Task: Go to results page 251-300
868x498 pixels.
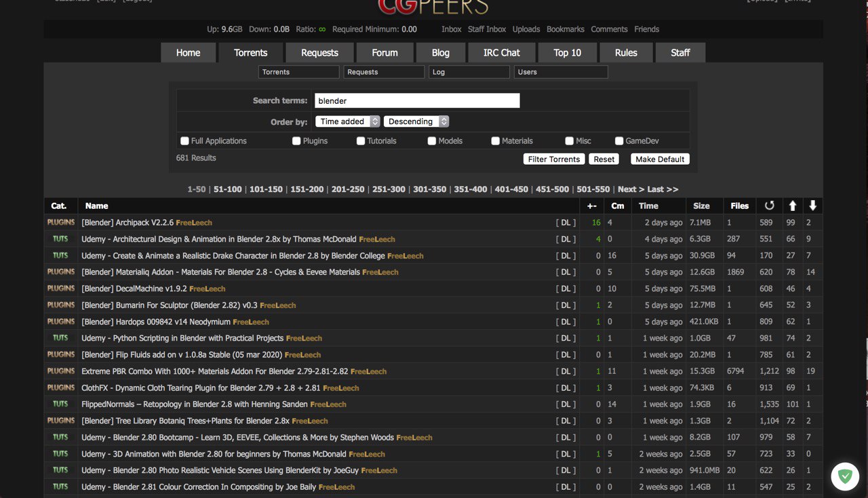Action: coord(389,189)
